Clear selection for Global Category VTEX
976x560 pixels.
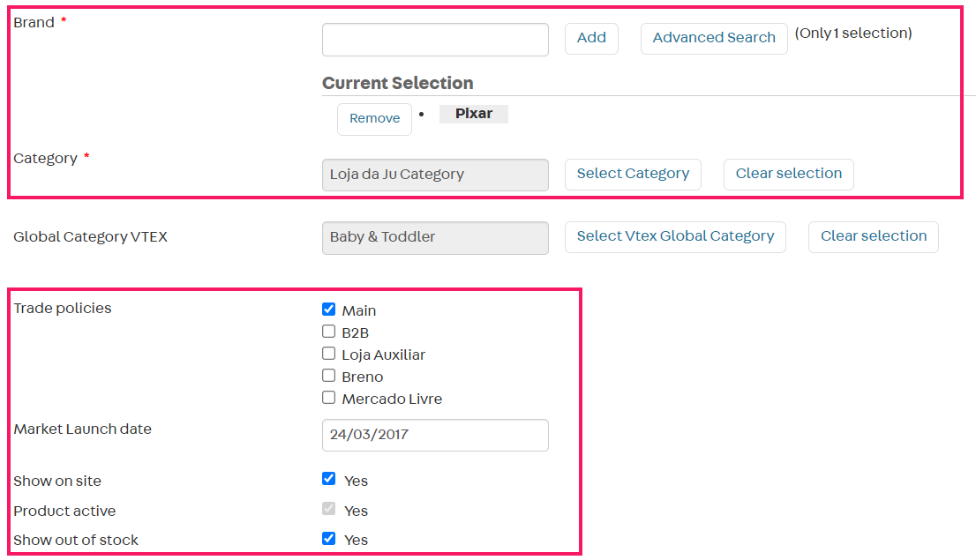pos(873,236)
